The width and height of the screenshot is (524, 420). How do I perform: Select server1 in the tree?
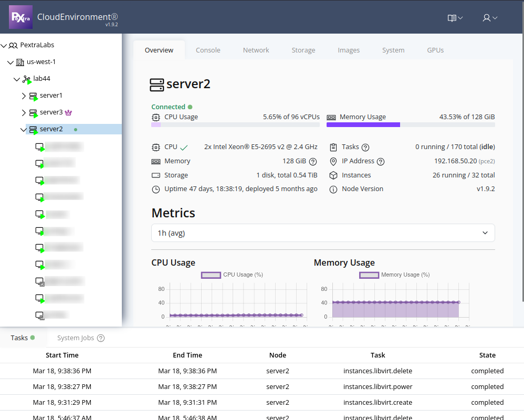(x=51, y=96)
